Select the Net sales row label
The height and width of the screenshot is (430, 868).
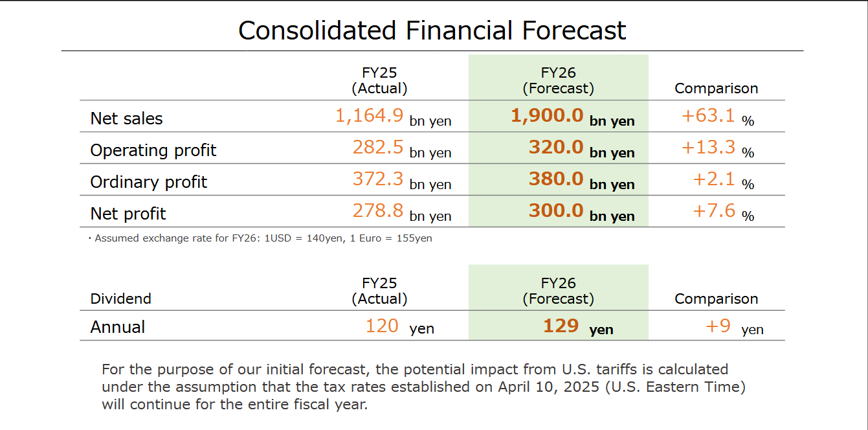click(126, 119)
